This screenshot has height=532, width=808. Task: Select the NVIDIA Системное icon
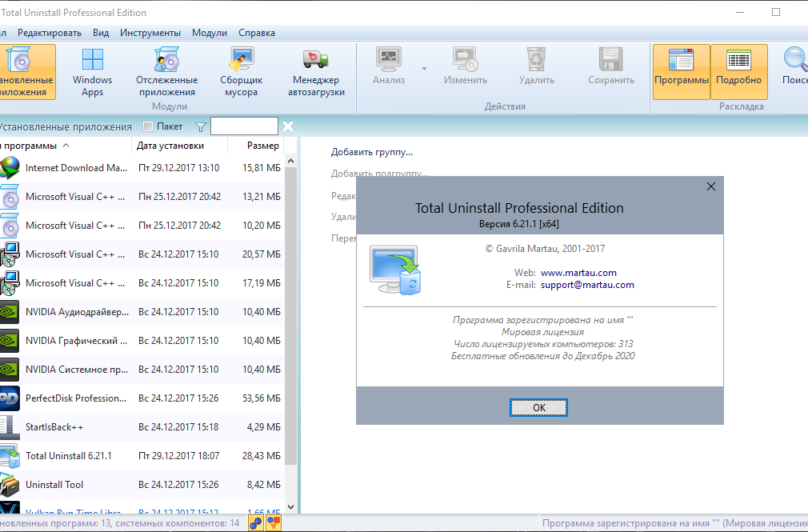[10, 370]
